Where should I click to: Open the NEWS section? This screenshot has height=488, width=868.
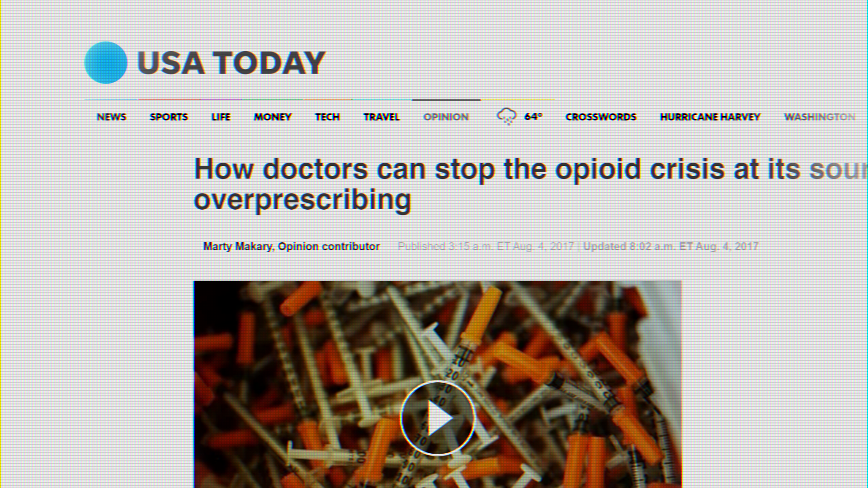point(112,117)
